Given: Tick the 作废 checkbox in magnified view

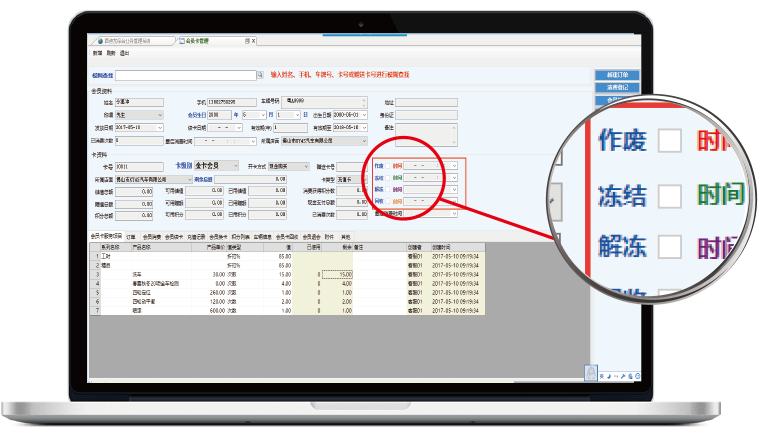Looking at the screenshot, I should pos(670,138).
